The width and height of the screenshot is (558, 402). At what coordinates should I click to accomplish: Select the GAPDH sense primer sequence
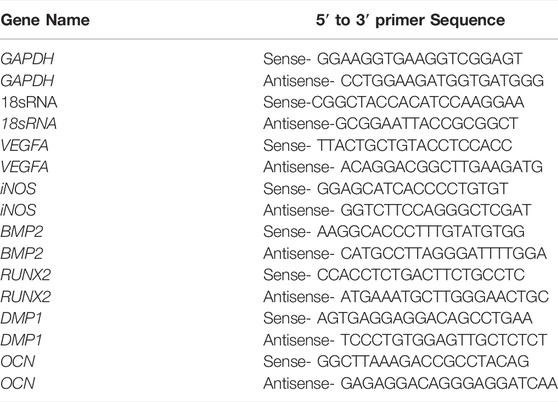(x=420, y=59)
